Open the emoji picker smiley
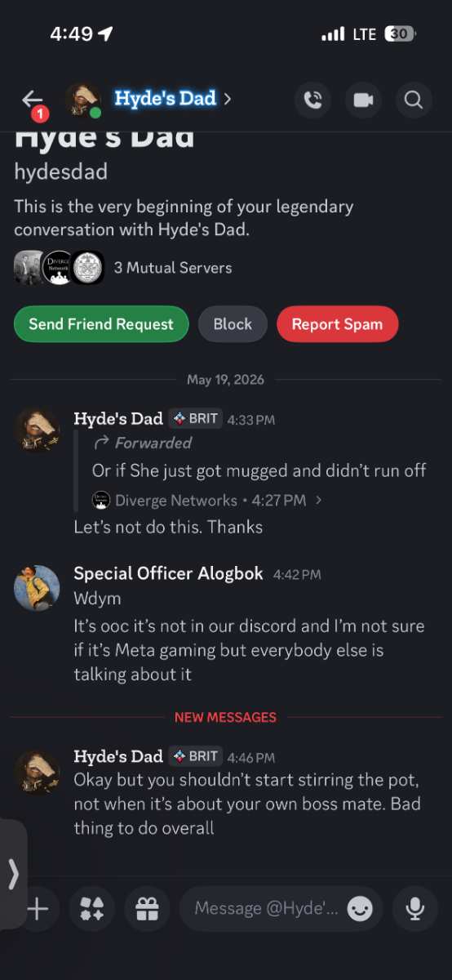 click(360, 908)
